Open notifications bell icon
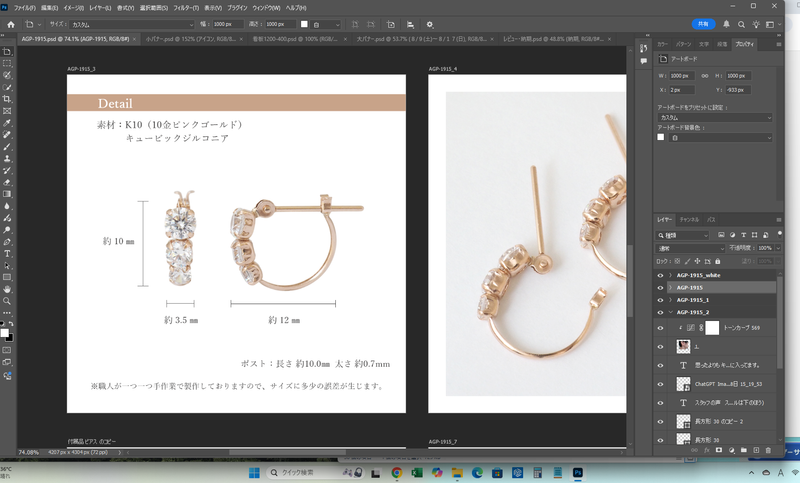The image size is (800, 483). coord(726,24)
